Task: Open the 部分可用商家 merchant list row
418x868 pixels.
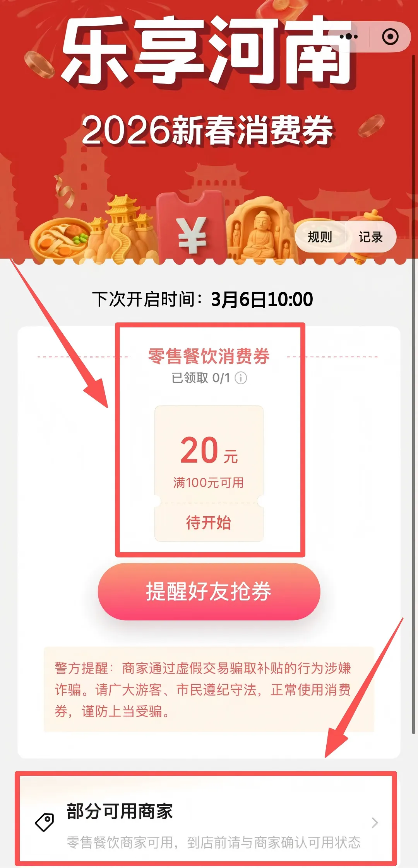Action: coord(206,822)
